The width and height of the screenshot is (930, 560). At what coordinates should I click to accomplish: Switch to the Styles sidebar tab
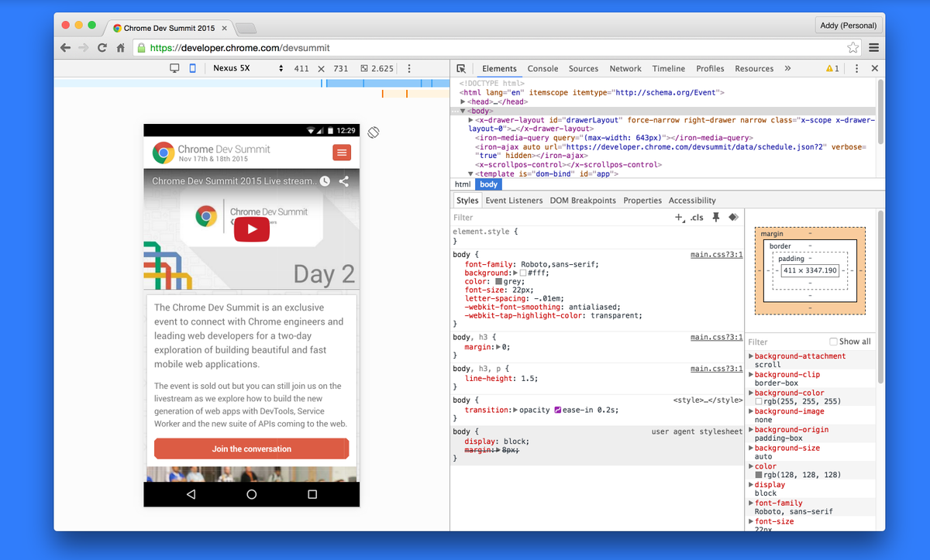coord(467,201)
